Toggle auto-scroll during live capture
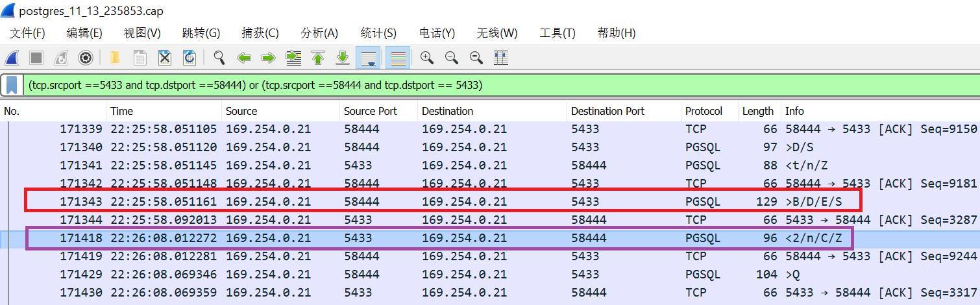Image resolution: width=980 pixels, height=305 pixels. pos(369,58)
